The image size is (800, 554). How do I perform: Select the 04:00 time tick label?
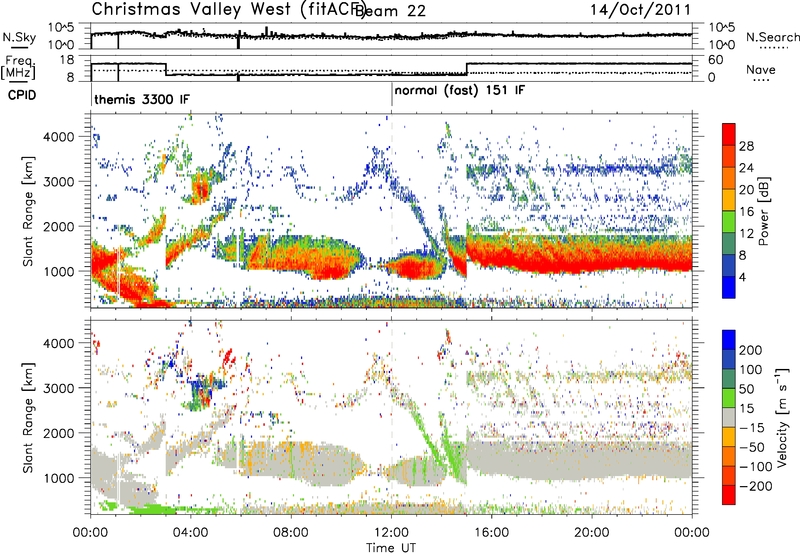[191, 533]
